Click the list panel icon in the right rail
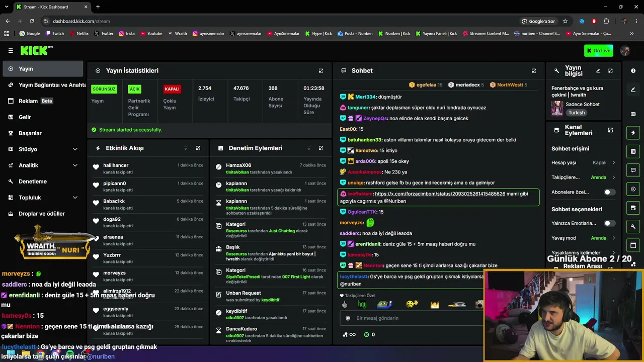The width and height of the screenshot is (644, 362). (x=633, y=151)
